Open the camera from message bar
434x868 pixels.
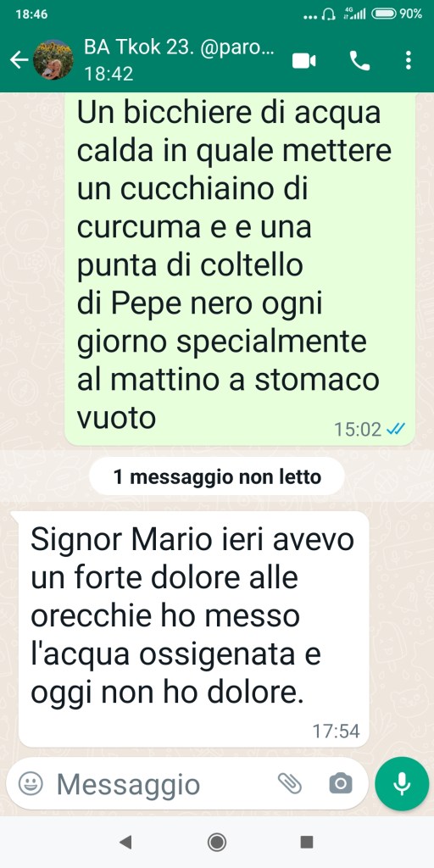tap(341, 783)
